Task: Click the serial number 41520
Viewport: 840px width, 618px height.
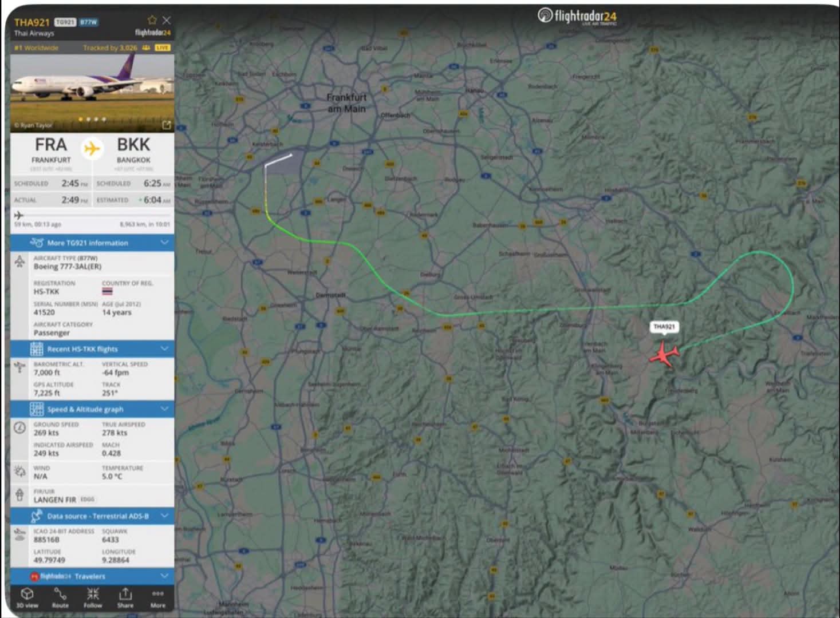Action: pos(44,312)
